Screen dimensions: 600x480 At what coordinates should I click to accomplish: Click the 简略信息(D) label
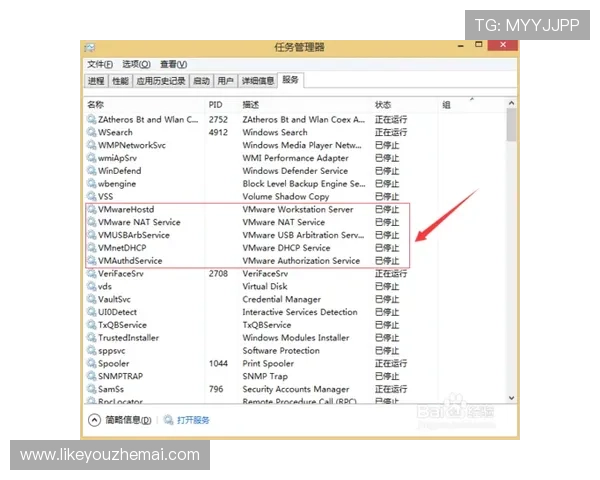pyautogui.click(x=128, y=420)
